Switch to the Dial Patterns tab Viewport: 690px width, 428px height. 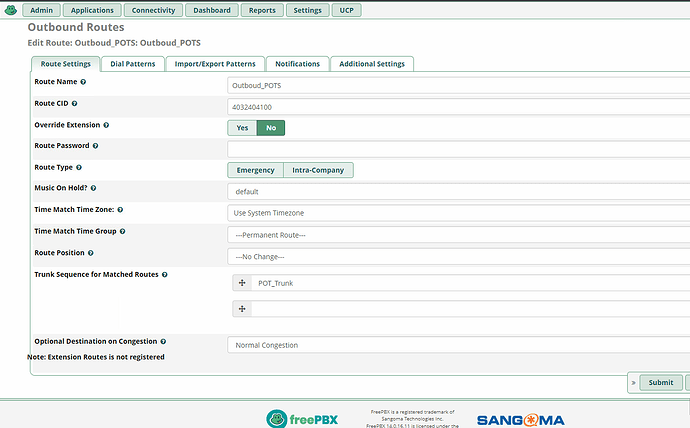133,64
